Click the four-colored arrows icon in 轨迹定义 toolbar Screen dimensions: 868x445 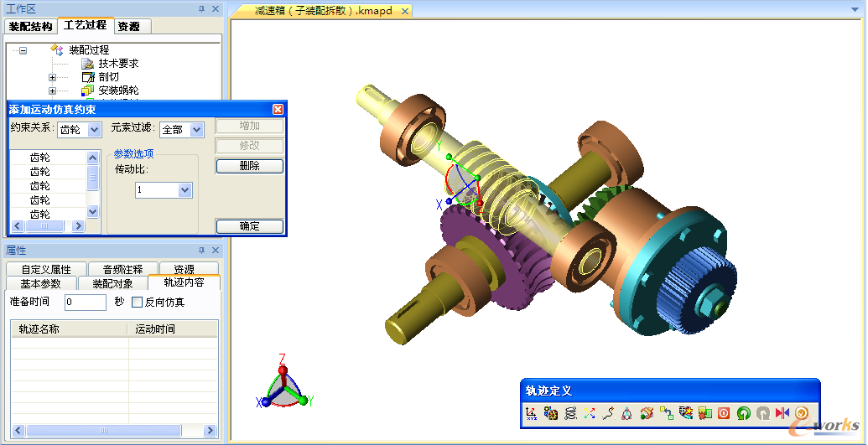[x=590, y=413]
